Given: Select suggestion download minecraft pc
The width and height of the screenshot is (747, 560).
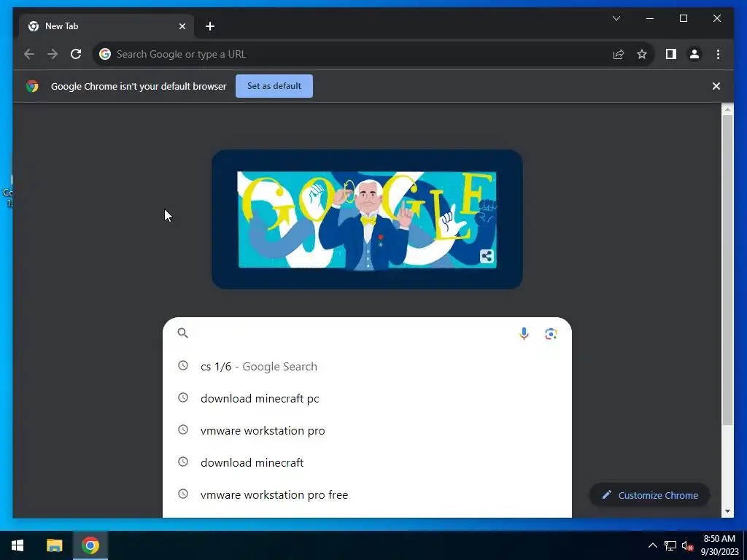Looking at the screenshot, I should [367, 399].
